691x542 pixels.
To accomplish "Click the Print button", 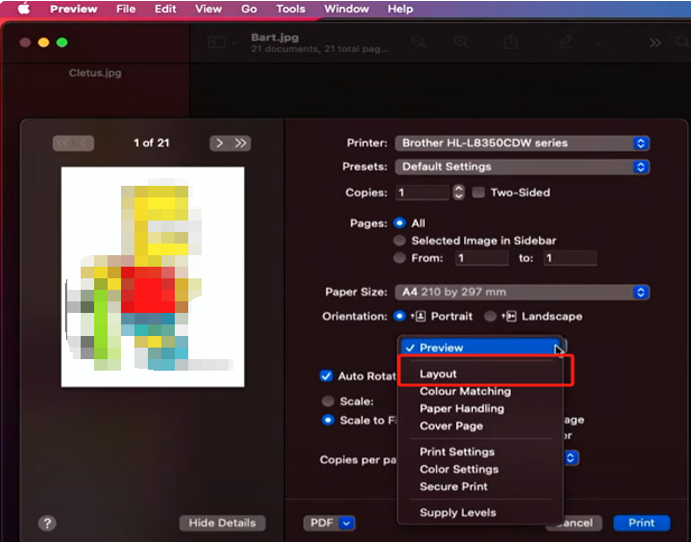I will [642, 523].
